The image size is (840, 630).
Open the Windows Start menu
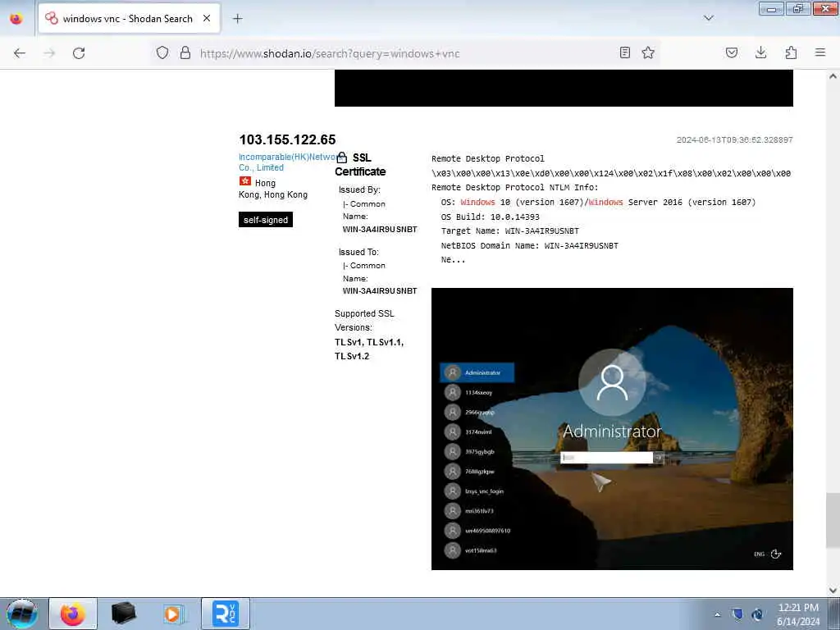tap(22, 614)
